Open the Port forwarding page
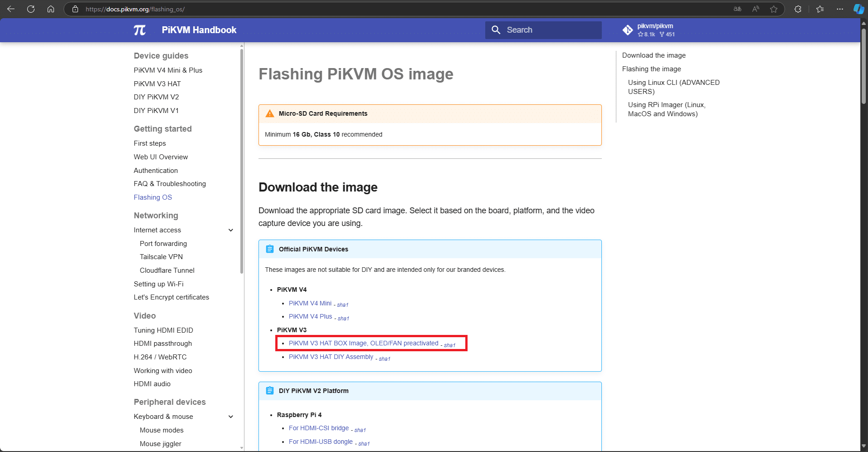Screen dimensions: 868x452 [x=163, y=244]
